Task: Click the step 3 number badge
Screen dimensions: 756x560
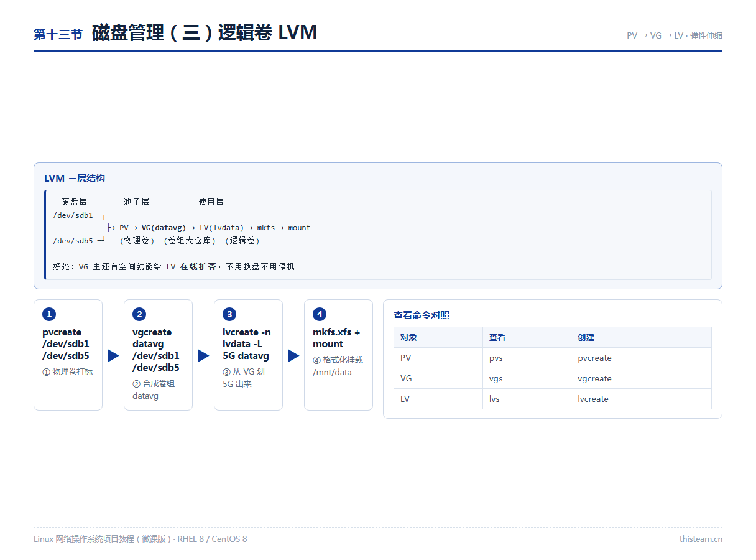Action: [229, 314]
